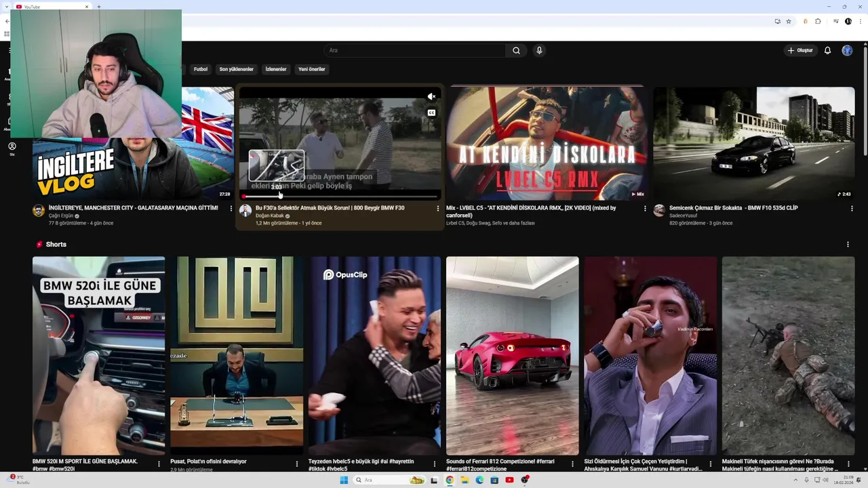This screenshot has height=488, width=868.
Task: Open options for Sizi Öldürmesi İçin short
Action: click(x=711, y=464)
